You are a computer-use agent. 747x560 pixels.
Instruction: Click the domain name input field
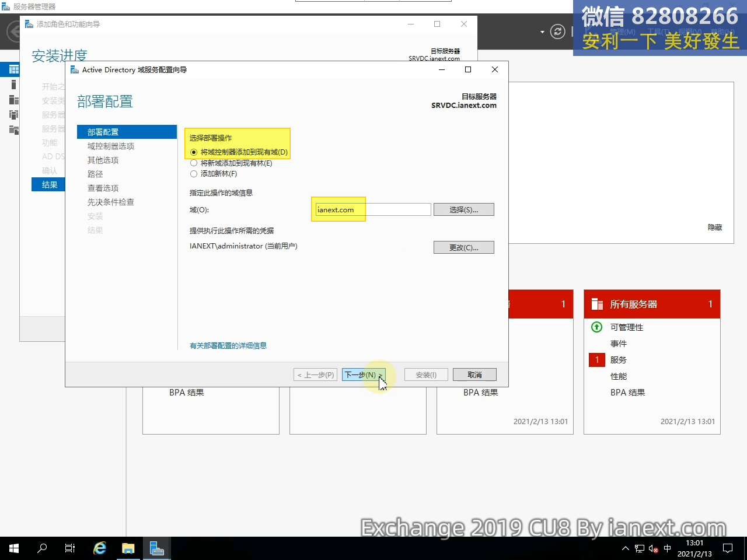point(373,209)
